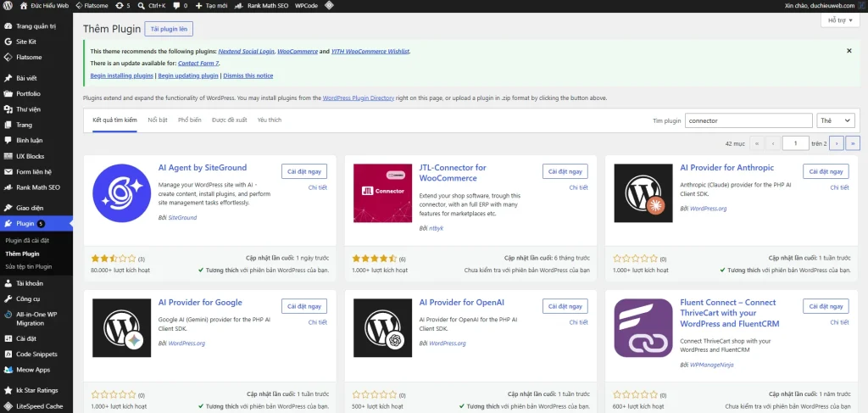
Task: Open comments bubble in admin bar
Action: pyautogui.click(x=180, y=6)
